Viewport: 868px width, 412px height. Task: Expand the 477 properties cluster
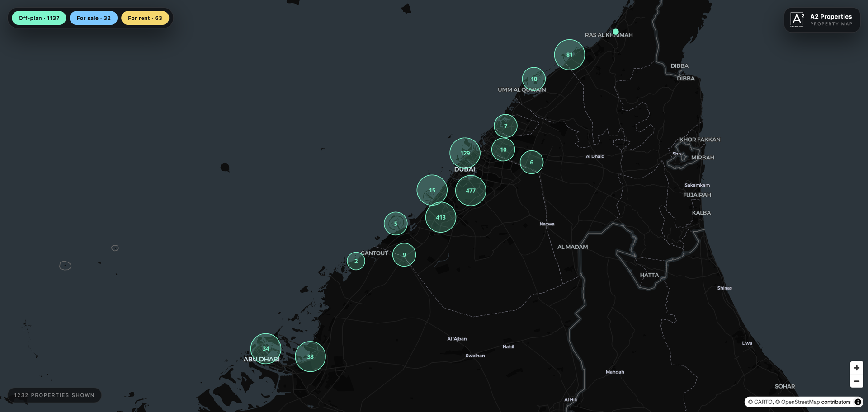(471, 191)
